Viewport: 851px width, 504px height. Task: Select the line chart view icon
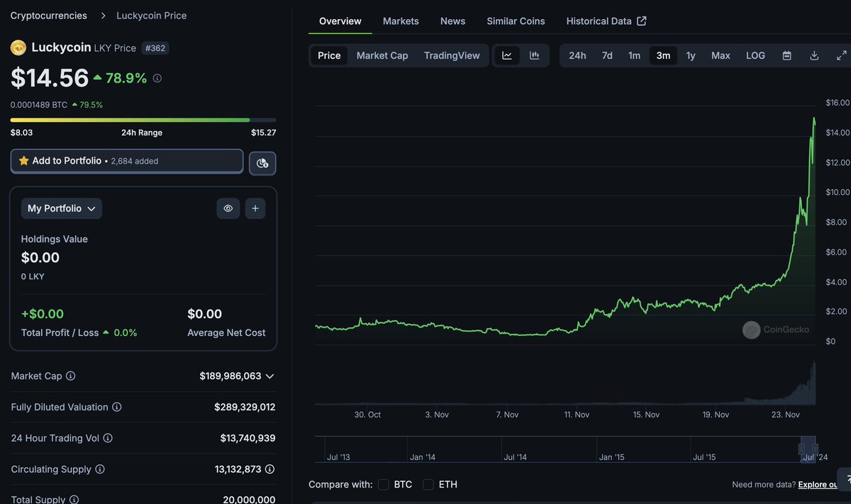tap(507, 55)
